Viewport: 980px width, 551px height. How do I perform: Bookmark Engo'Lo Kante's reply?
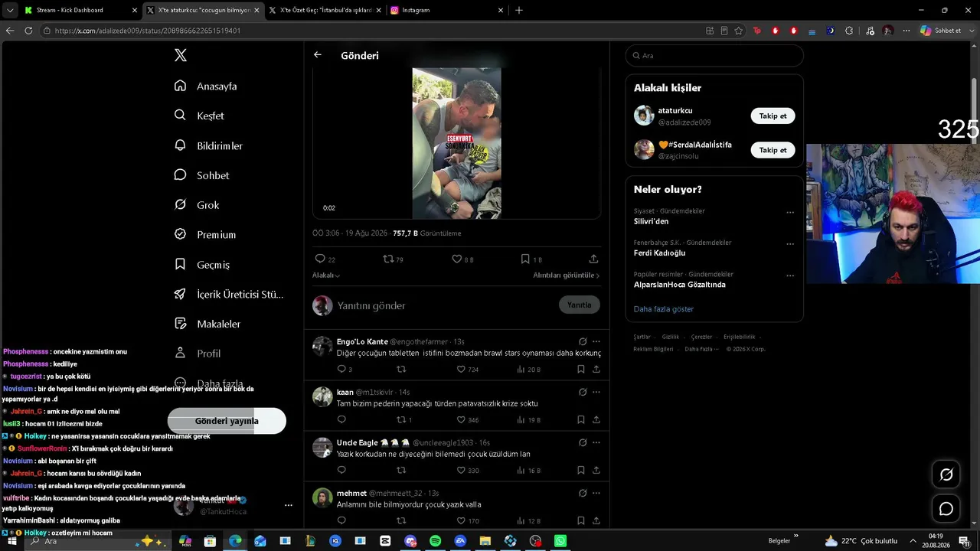(581, 370)
